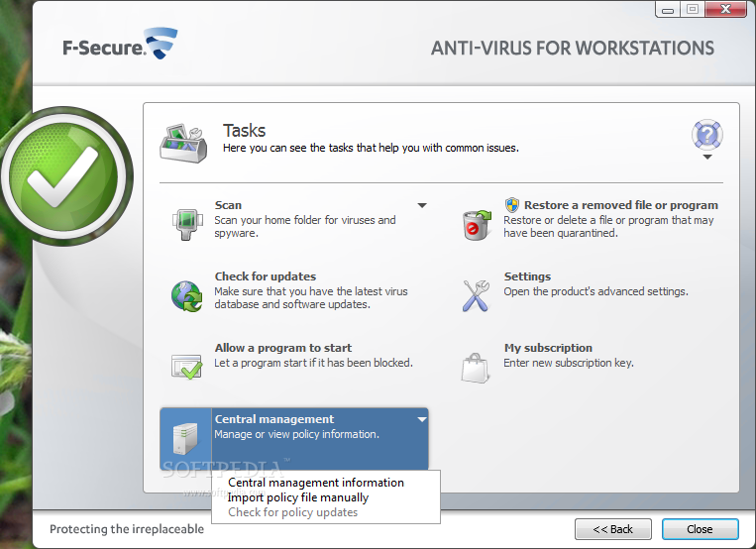
Task: Click the UAC shield icon beside Restore
Action: pyautogui.click(x=512, y=205)
